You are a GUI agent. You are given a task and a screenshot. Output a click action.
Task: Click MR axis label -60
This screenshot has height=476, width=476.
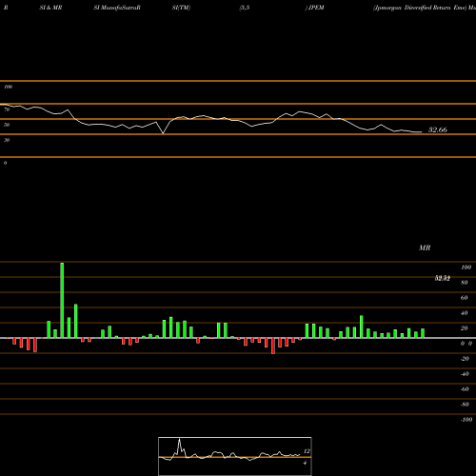pyautogui.click(x=465, y=389)
